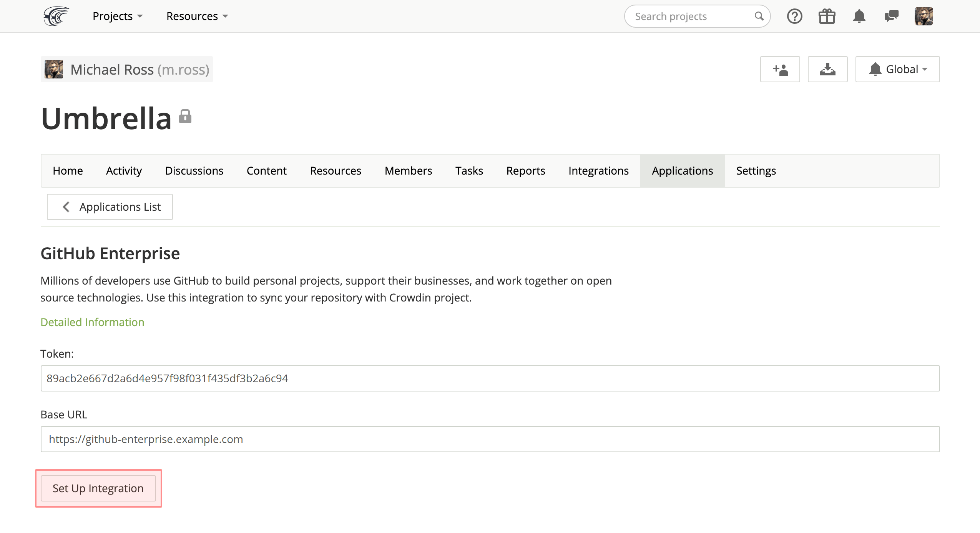Click the Umbrella project title
The image size is (980, 533).
106,118
